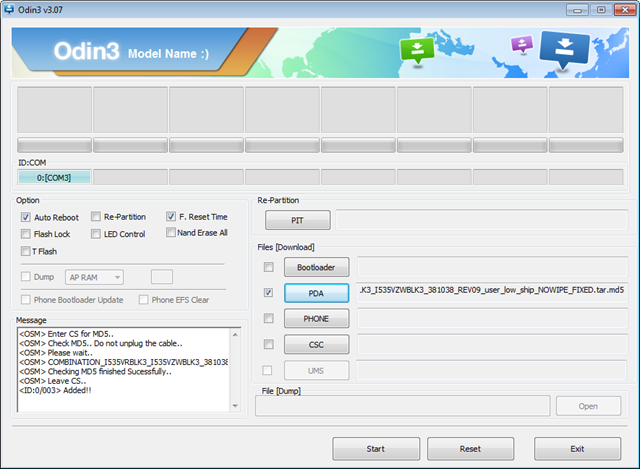This screenshot has height=469, width=640.
Task: Click the PHONE file button
Action: click(316, 318)
